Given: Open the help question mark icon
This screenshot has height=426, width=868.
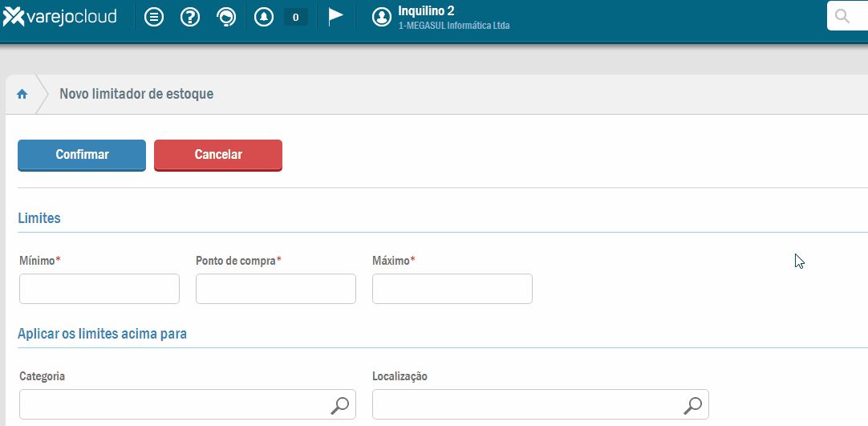Looking at the screenshot, I should point(190,17).
